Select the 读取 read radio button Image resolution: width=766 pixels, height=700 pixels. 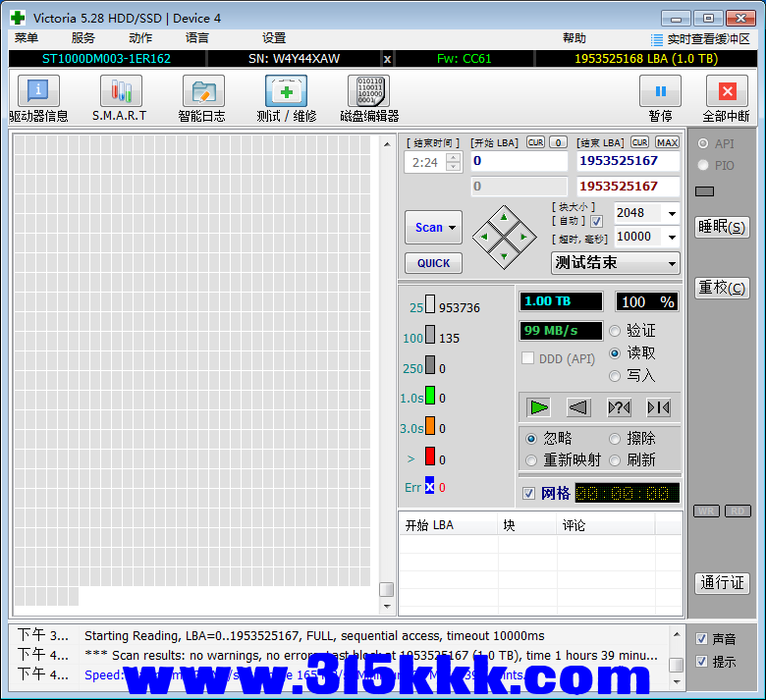tap(616, 353)
